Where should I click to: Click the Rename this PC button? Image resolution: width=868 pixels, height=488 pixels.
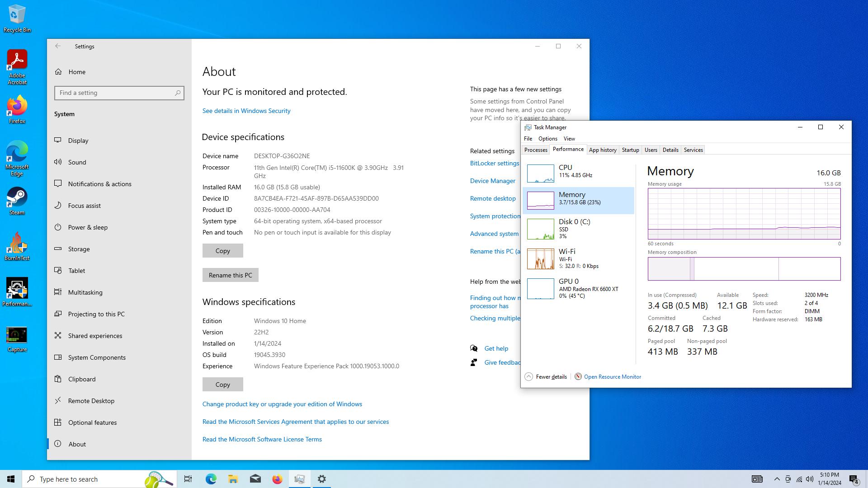coord(230,275)
